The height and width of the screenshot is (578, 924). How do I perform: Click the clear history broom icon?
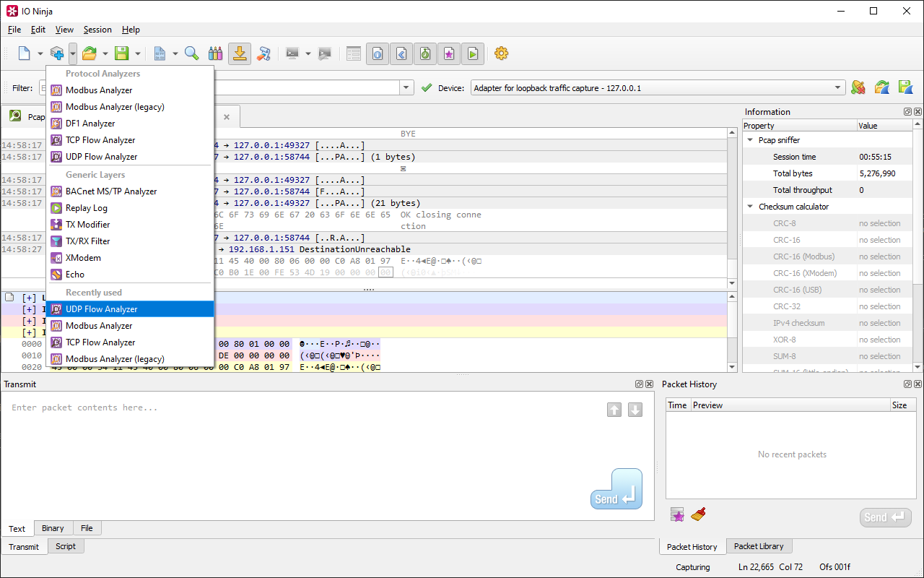click(x=698, y=514)
